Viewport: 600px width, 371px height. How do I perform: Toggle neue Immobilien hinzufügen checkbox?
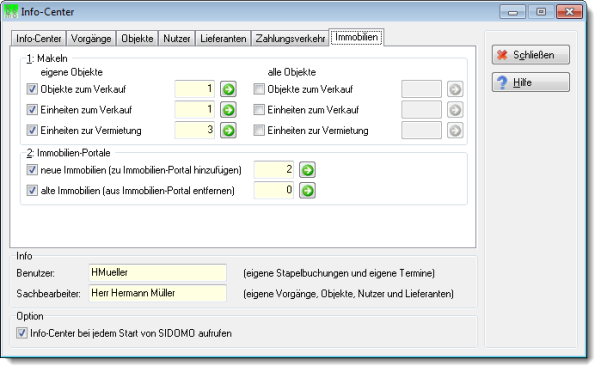[x=32, y=170]
